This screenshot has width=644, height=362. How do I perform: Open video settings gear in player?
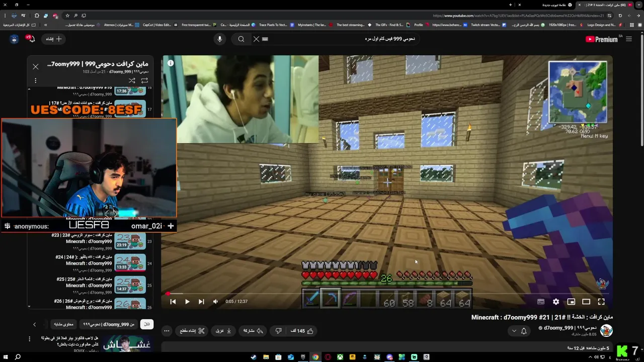click(556, 302)
